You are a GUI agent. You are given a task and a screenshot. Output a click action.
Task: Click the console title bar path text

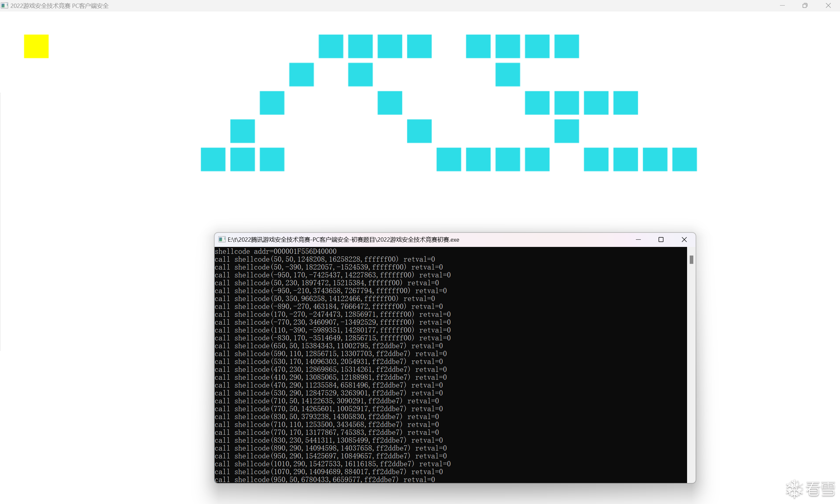click(343, 239)
